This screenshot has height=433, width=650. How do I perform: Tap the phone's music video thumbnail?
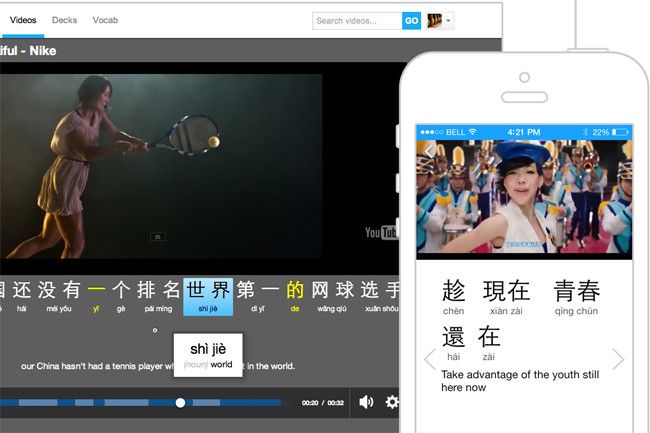click(x=525, y=199)
